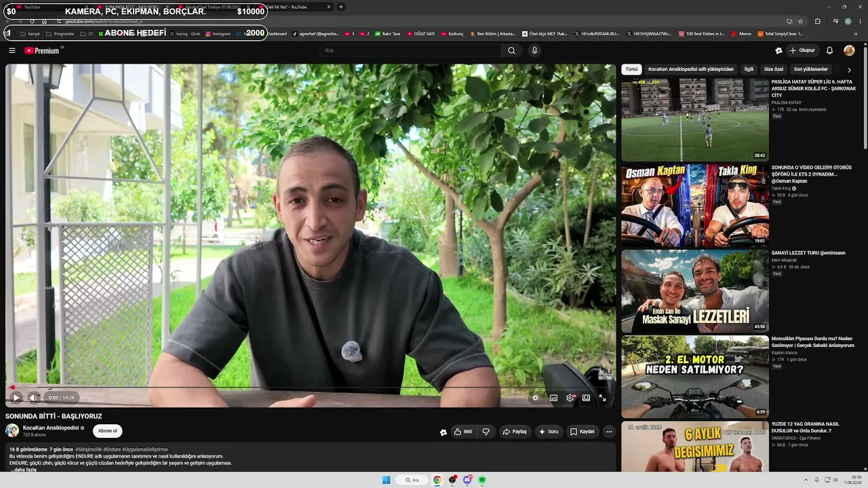The height and width of the screenshot is (488, 868).
Task: Open the Korkunç bookmark
Action: [x=452, y=33]
